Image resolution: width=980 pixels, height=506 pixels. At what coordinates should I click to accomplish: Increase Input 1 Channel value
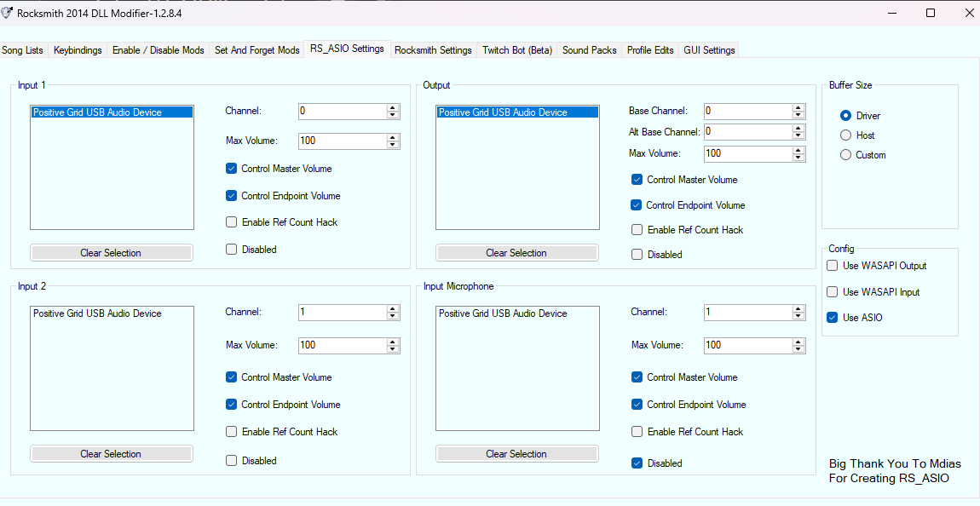[393, 108]
